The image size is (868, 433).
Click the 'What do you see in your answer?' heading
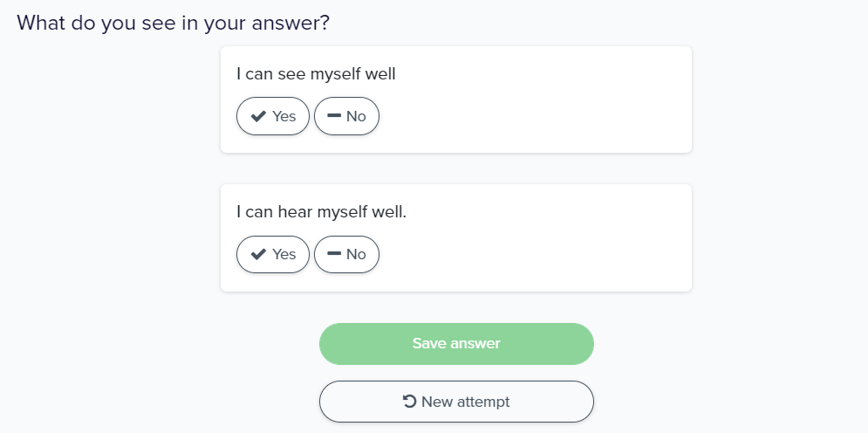(x=173, y=23)
